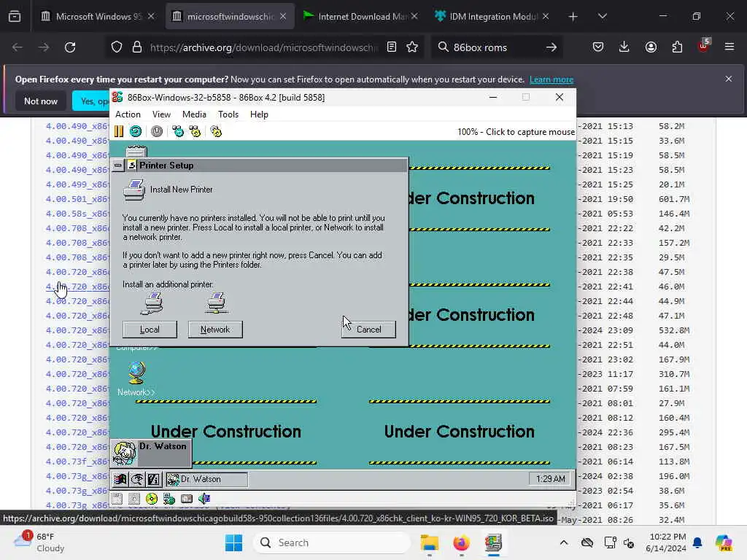747x560 pixels.
Task: Save page to Pocket
Action: point(598,47)
